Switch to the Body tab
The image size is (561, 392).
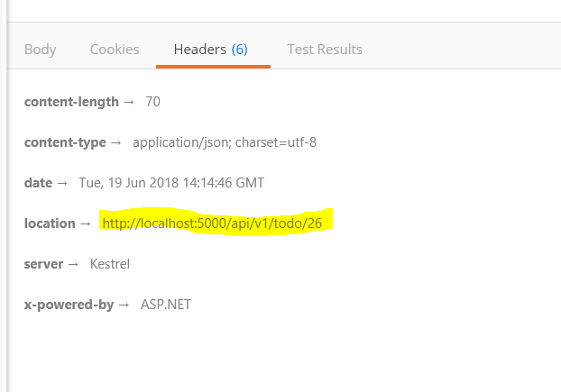pos(40,50)
